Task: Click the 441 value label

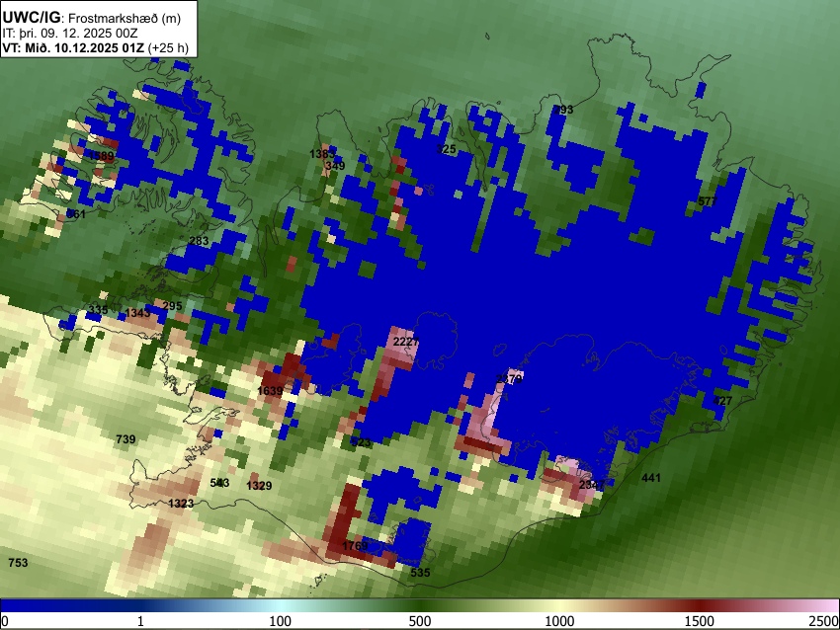Action: tap(651, 478)
